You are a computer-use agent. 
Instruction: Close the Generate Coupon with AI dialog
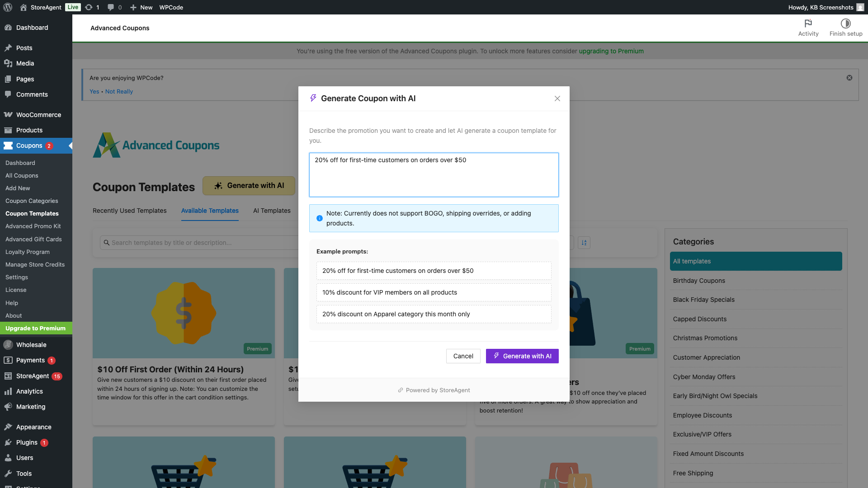[x=557, y=99]
